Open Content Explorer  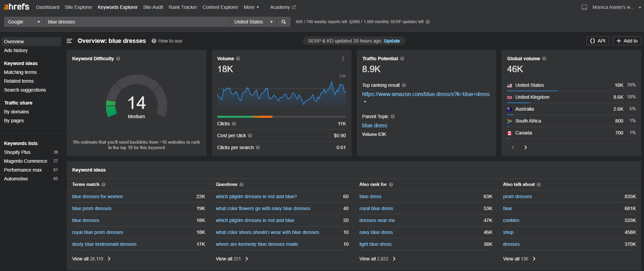(220, 7)
